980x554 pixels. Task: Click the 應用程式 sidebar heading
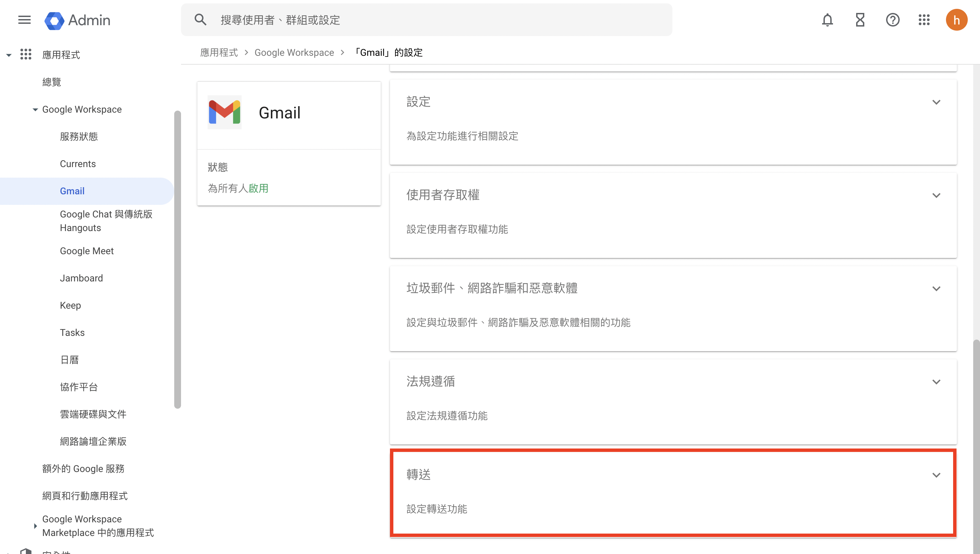(61, 55)
